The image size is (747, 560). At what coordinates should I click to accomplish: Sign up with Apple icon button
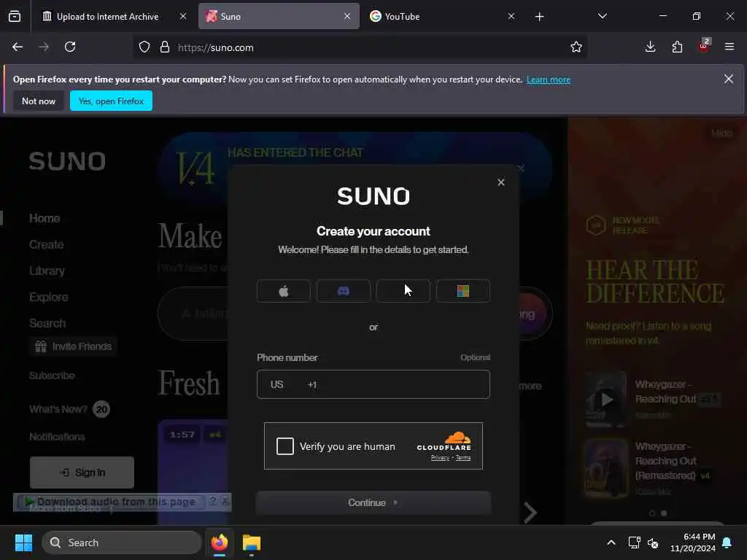pyautogui.click(x=284, y=290)
